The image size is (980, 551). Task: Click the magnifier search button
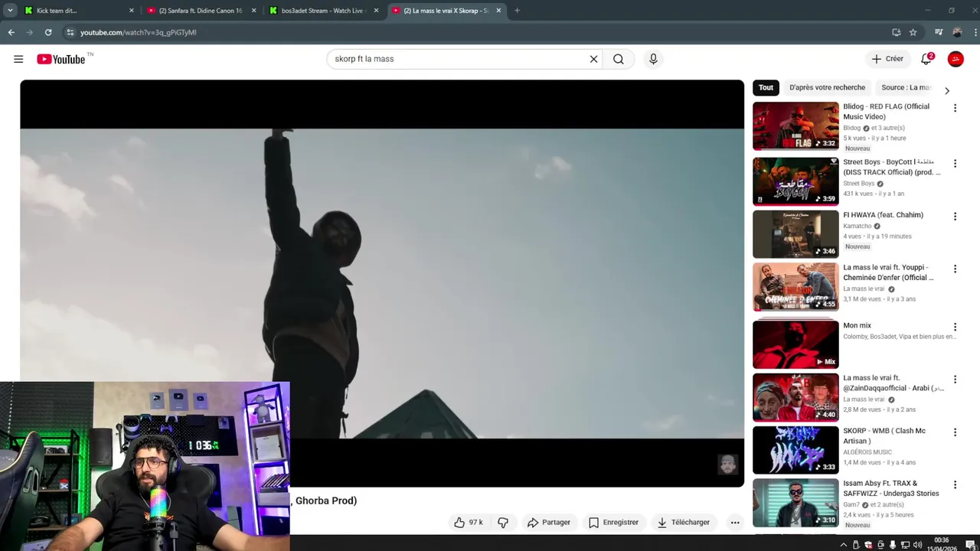coord(619,59)
